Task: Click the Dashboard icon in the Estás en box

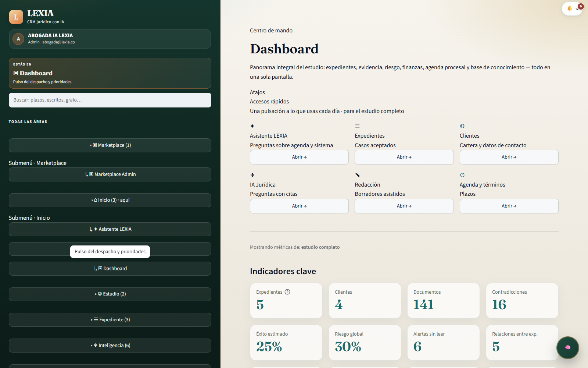Action: pyautogui.click(x=16, y=73)
